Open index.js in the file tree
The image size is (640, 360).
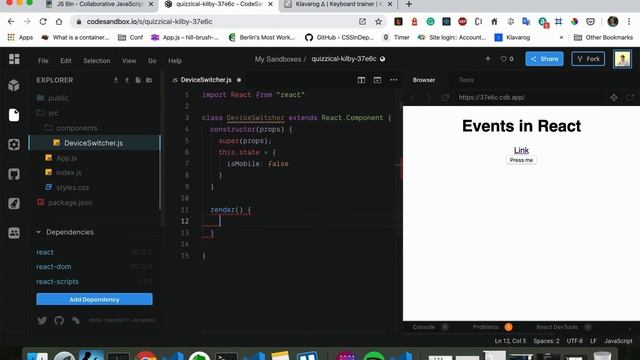coord(69,173)
